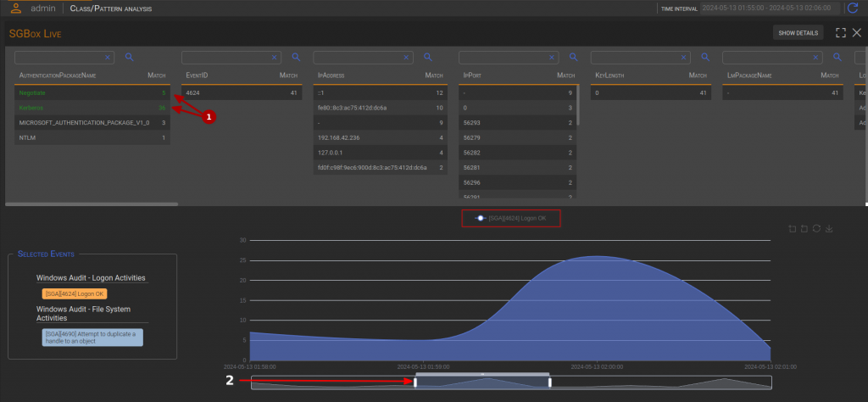Select the 127.0.0.1 IP address row
This screenshot has height=402, width=868.
tap(381, 153)
